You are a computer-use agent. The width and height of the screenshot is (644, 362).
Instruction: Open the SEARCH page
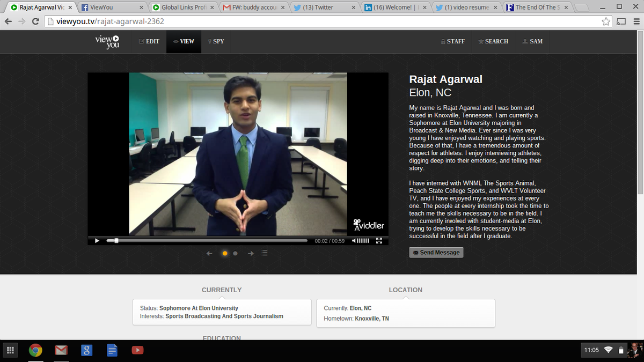(x=493, y=41)
